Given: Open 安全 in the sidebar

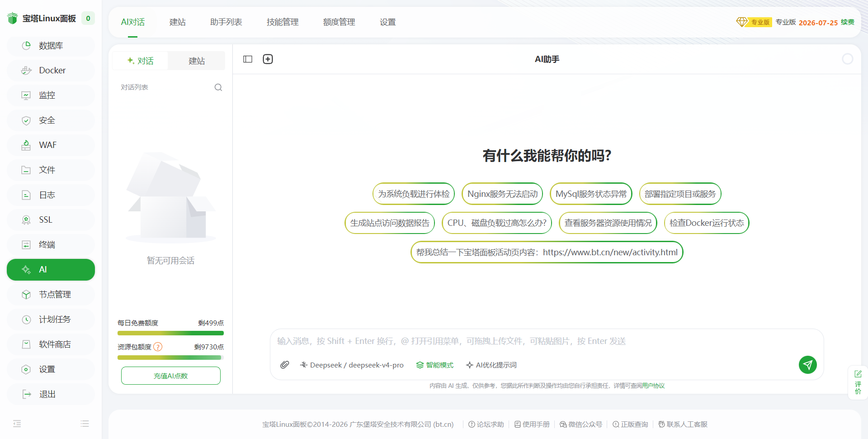Looking at the screenshot, I should pos(51,120).
